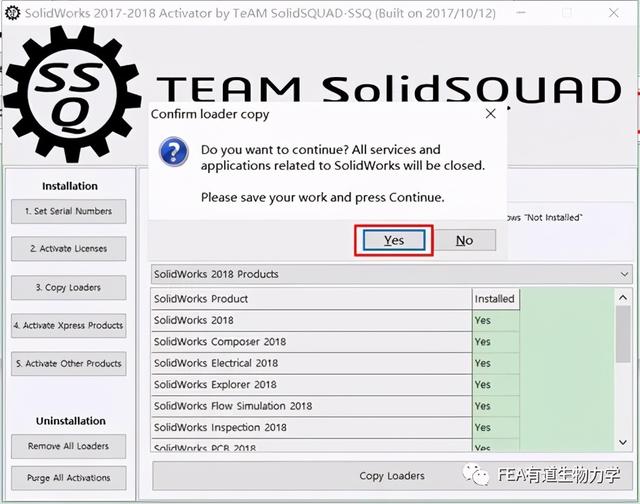
Task: Minimize the Activator window
Action: click(521, 13)
